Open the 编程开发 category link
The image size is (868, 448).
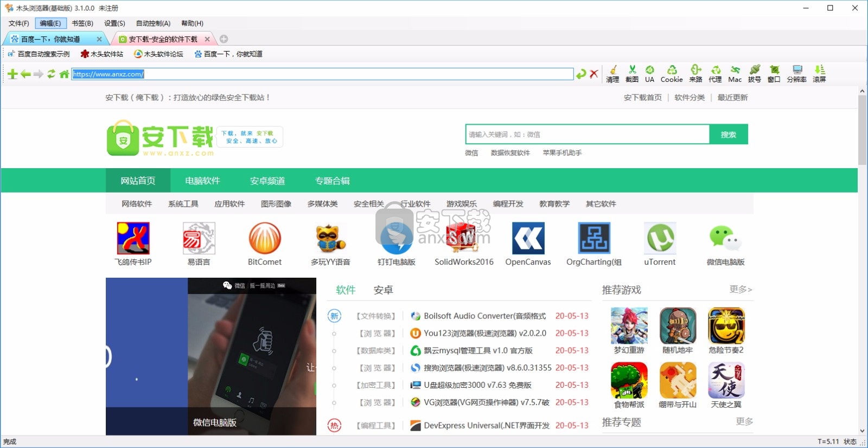[508, 204]
